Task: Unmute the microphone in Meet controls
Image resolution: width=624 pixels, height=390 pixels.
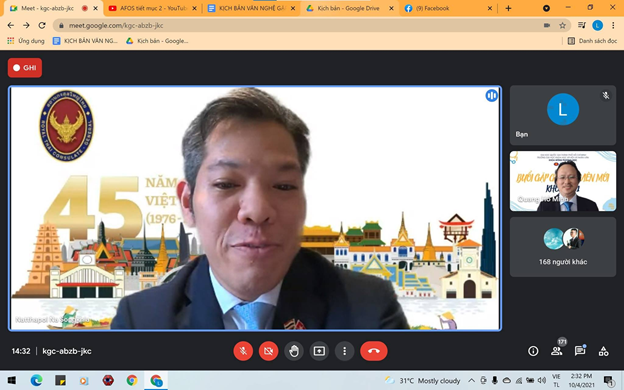Action: (243, 351)
